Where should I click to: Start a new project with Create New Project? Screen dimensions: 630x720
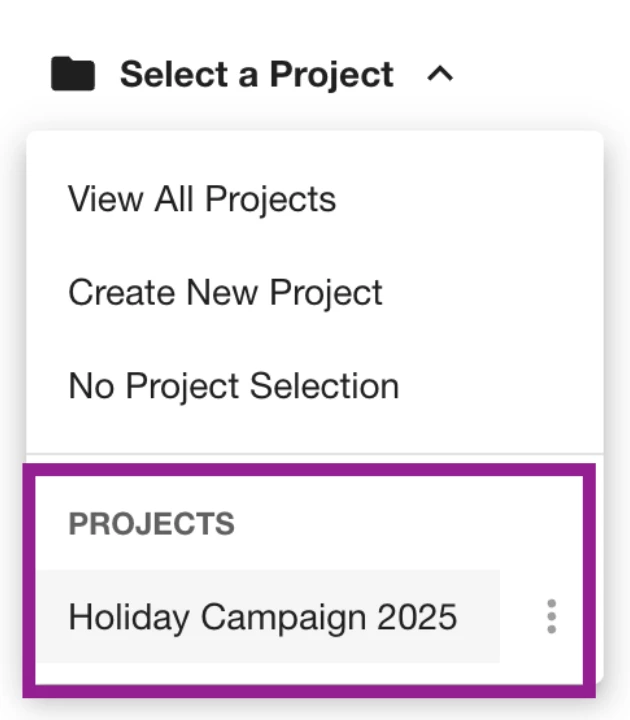click(225, 292)
